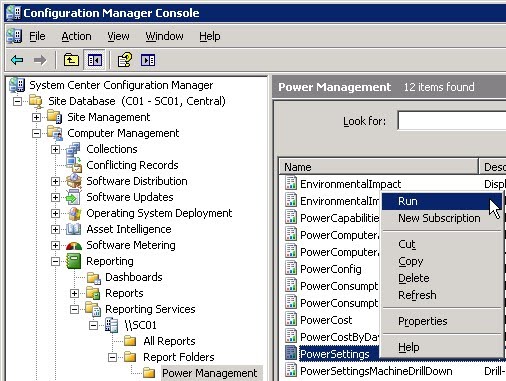Click the Reporting Services folder icon
This screenshot has height=381, width=506.
point(93,309)
